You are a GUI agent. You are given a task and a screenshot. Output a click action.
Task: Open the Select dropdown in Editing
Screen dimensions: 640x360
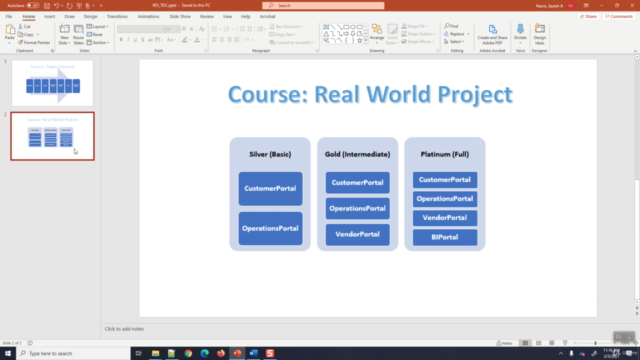(454, 42)
